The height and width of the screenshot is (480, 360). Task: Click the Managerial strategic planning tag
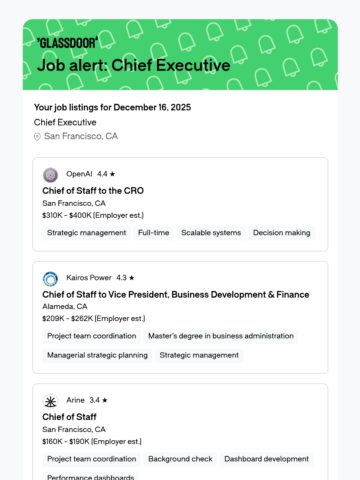coord(97,355)
